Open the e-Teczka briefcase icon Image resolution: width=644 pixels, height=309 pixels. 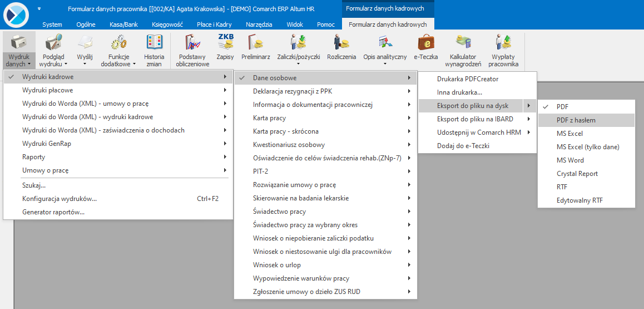(426, 43)
